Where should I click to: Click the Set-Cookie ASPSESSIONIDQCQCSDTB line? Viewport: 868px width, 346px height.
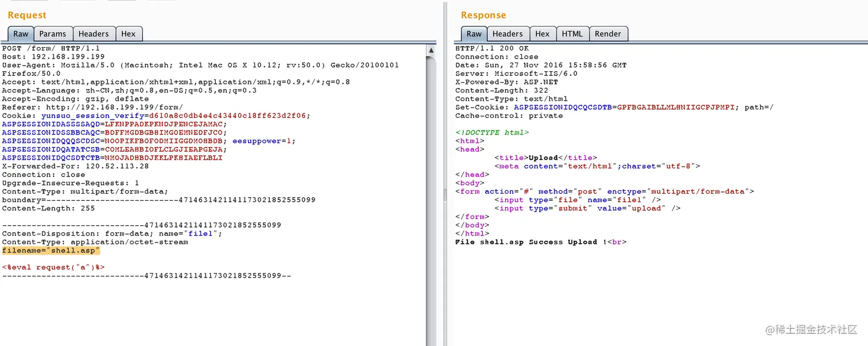614,107
